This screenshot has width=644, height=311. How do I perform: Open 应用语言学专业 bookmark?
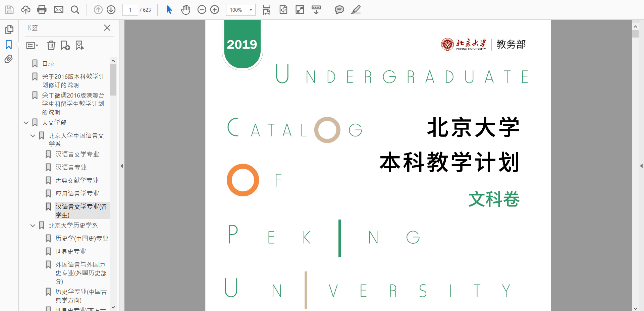pos(77,193)
